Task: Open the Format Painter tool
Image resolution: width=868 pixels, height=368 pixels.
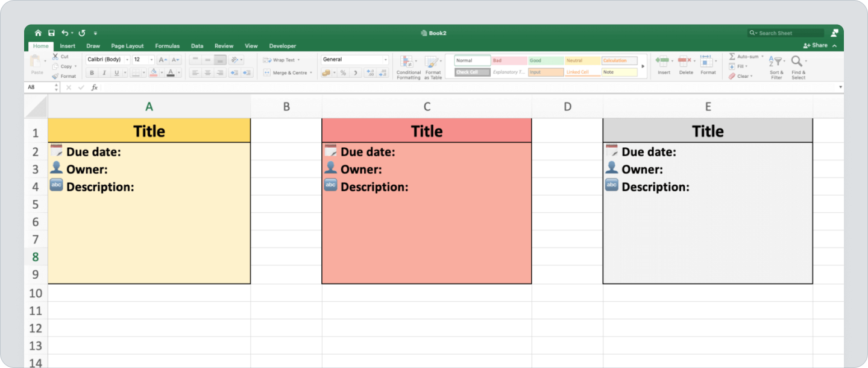Action: pyautogui.click(x=64, y=76)
